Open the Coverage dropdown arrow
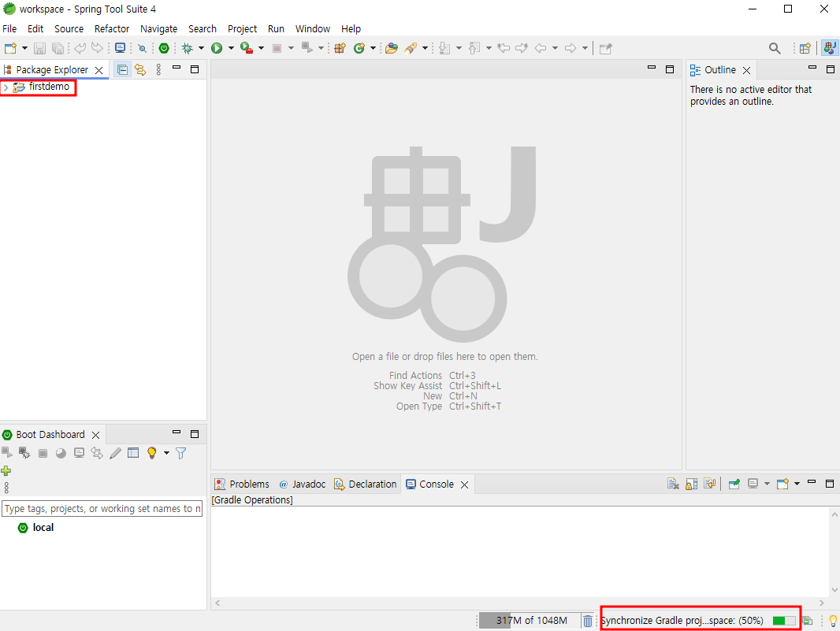Image resolution: width=840 pixels, height=631 pixels. [261, 48]
